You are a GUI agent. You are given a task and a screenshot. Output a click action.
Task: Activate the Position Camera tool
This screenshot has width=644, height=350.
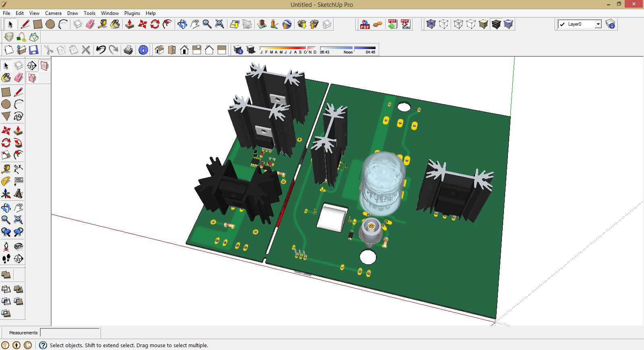(6, 246)
